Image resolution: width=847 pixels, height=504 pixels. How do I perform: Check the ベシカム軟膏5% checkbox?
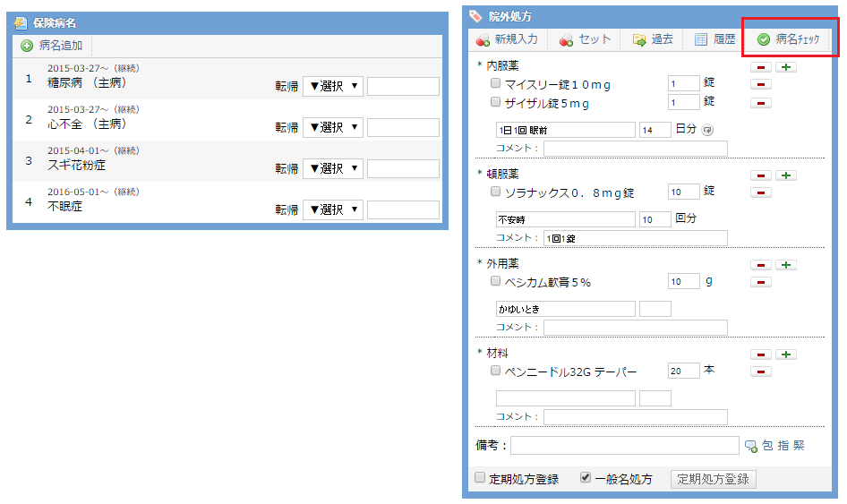click(x=495, y=281)
